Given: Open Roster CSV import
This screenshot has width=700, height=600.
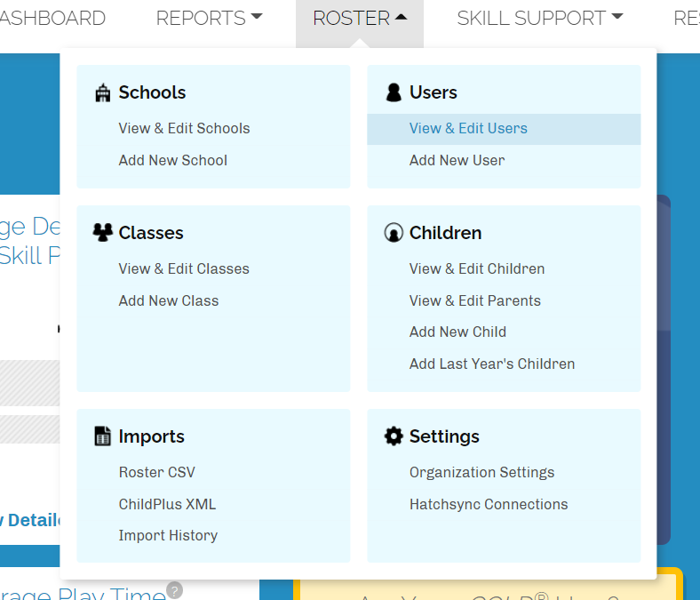Looking at the screenshot, I should click(156, 473).
